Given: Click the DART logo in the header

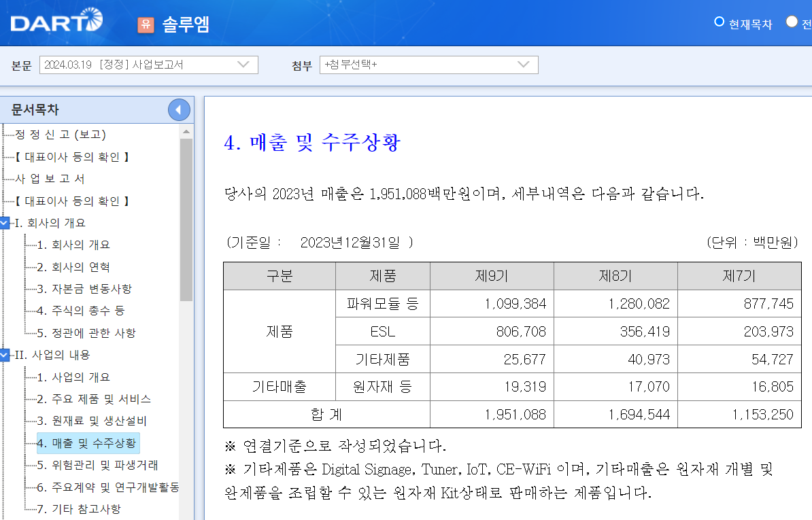Looking at the screenshot, I should pyautogui.click(x=54, y=21).
